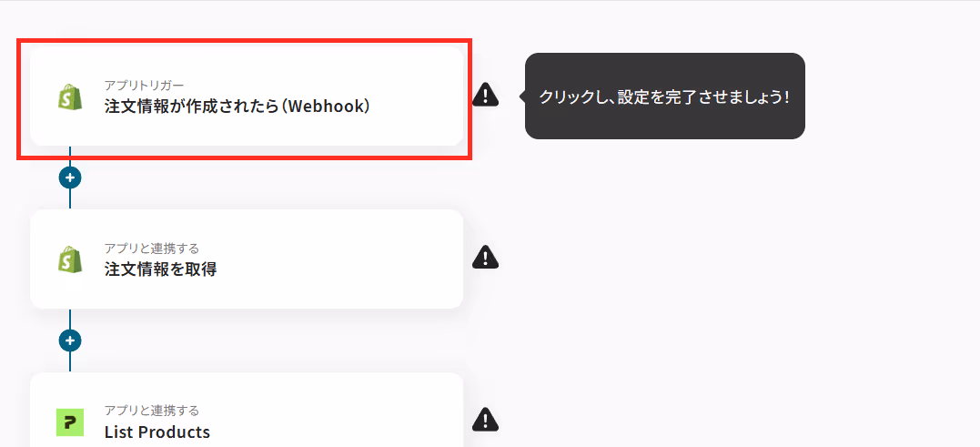Click アプリと連携する label above List Products
980x447 pixels.
[x=152, y=411]
